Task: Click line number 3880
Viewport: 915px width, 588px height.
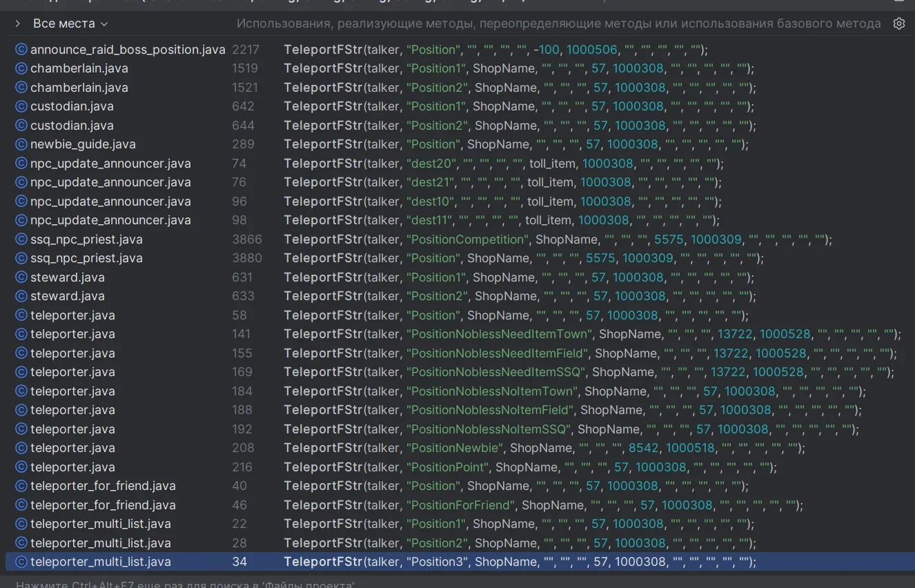Action: tap(247, 258)
